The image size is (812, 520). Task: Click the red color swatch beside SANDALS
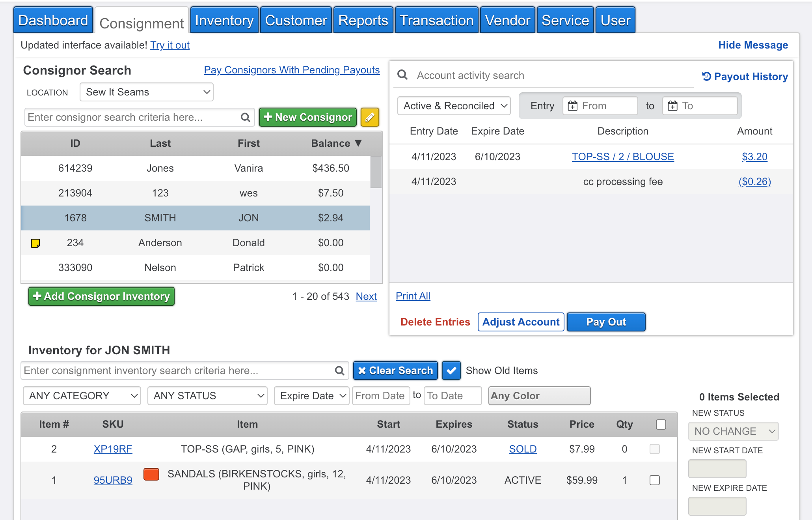point(151,475)
